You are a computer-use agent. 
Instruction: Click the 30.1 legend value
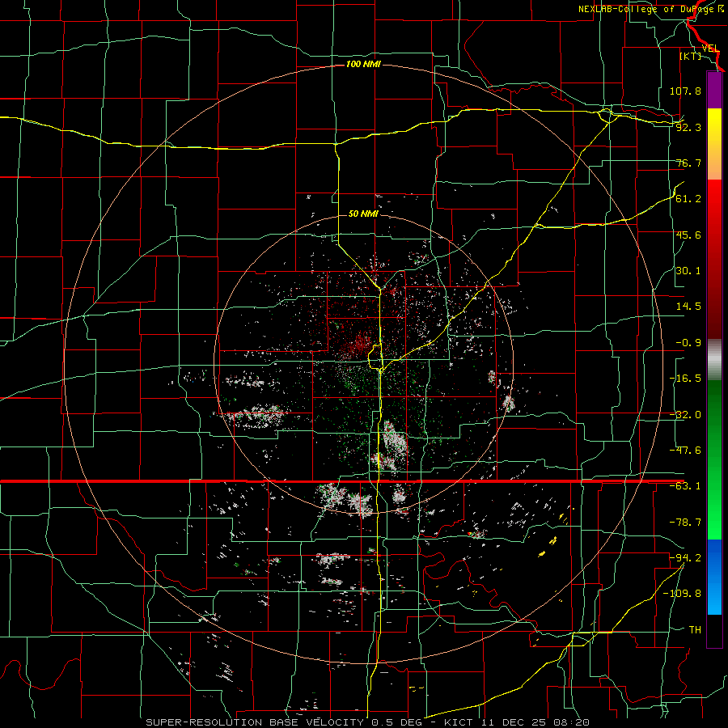click(688, 271)
